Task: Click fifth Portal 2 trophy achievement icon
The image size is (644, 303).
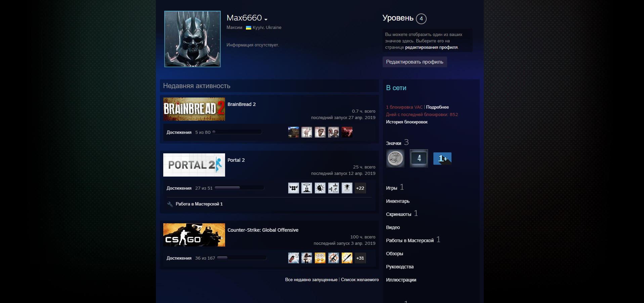Action: [x=347, y=188]
